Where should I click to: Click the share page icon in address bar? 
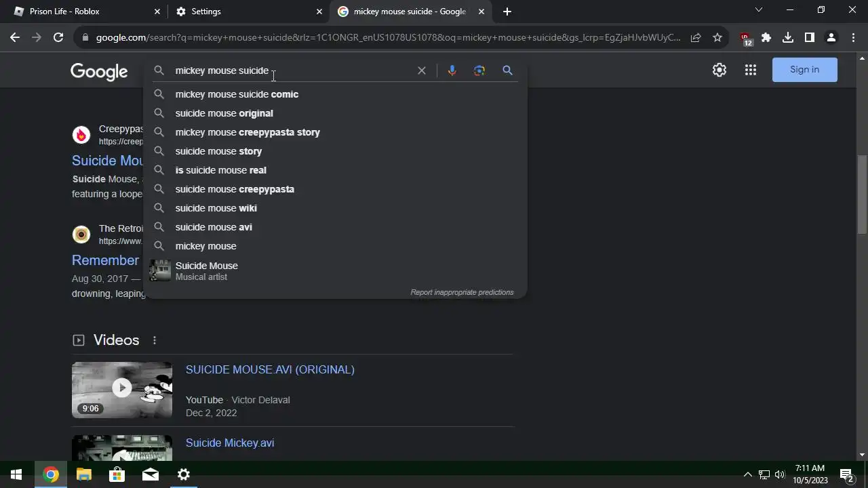tap(696, 38)
